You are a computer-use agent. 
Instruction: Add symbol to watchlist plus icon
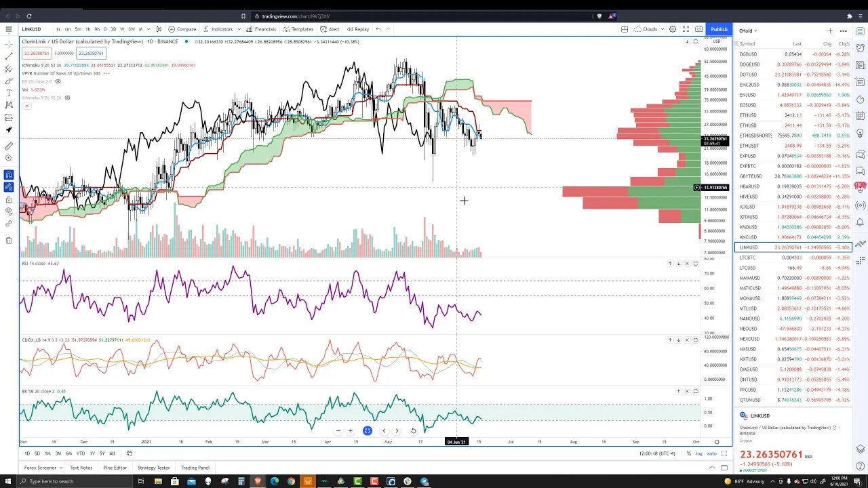tap(829, 30)
